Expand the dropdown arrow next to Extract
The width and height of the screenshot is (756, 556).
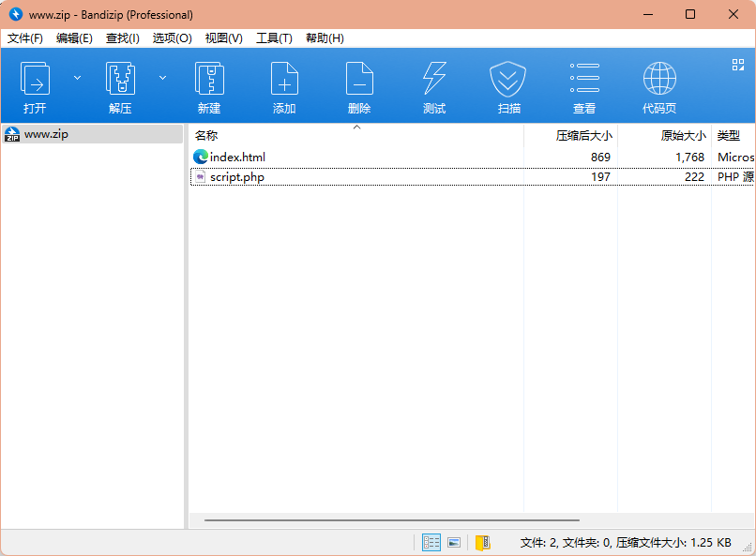pos(162,77)
